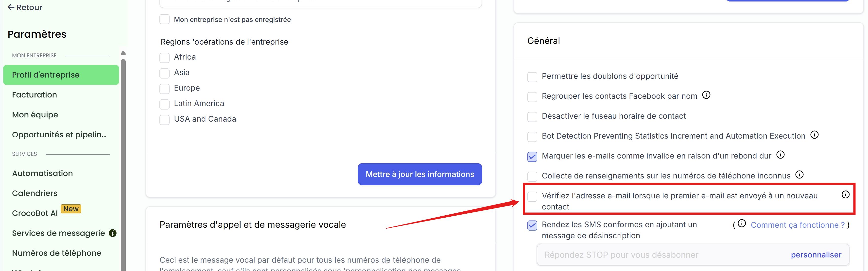Viewport: 868px width, 271px height.
Task: Click info icon beside Regrouper les contacts Facebook
Action: pyautogui.click(x=706, y=95)
